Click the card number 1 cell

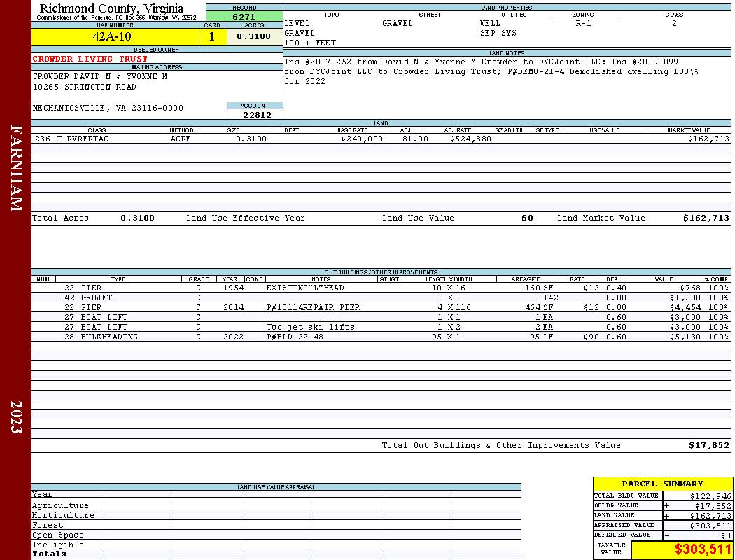coord(212,36)
